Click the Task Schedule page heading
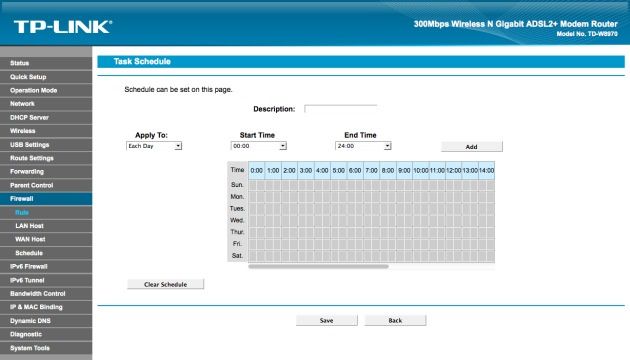Viewport: 630px width, 360px height. [142, 61]
